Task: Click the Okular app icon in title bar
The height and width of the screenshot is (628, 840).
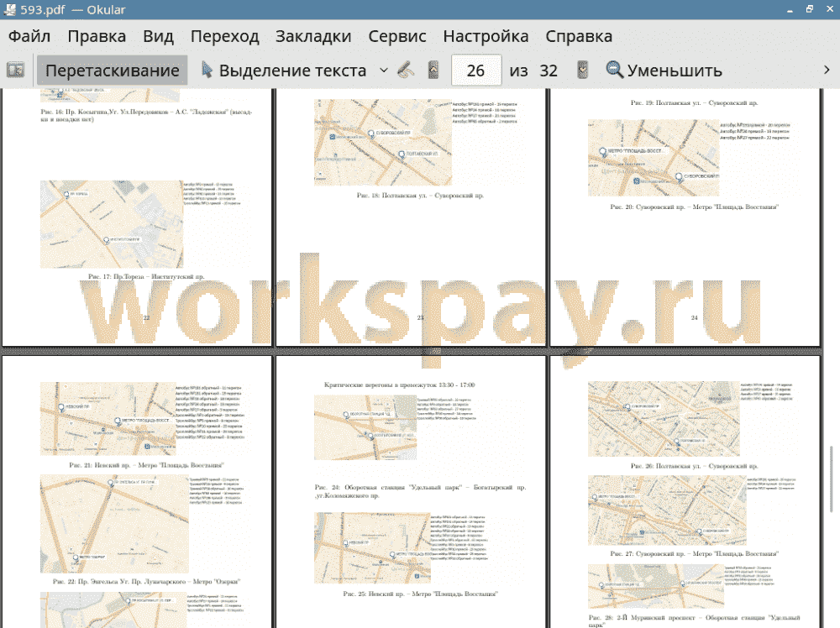Action: (x=9, y=9)
